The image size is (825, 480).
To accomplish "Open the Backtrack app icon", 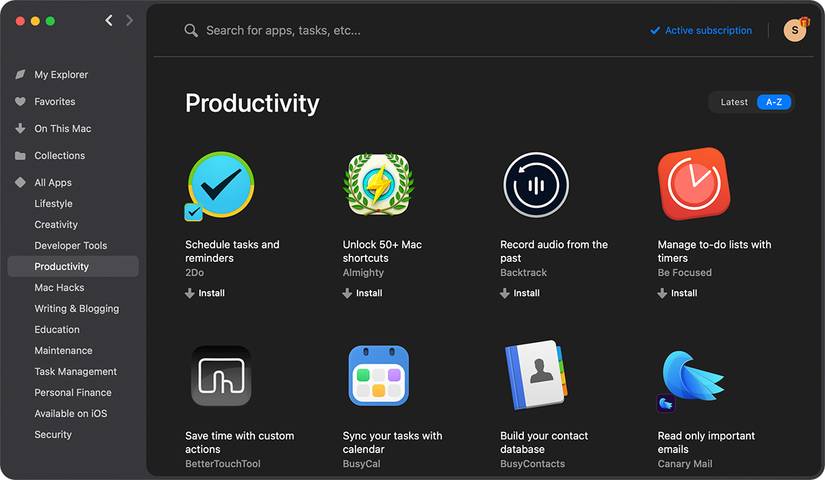I will click(x=536, y=185).
